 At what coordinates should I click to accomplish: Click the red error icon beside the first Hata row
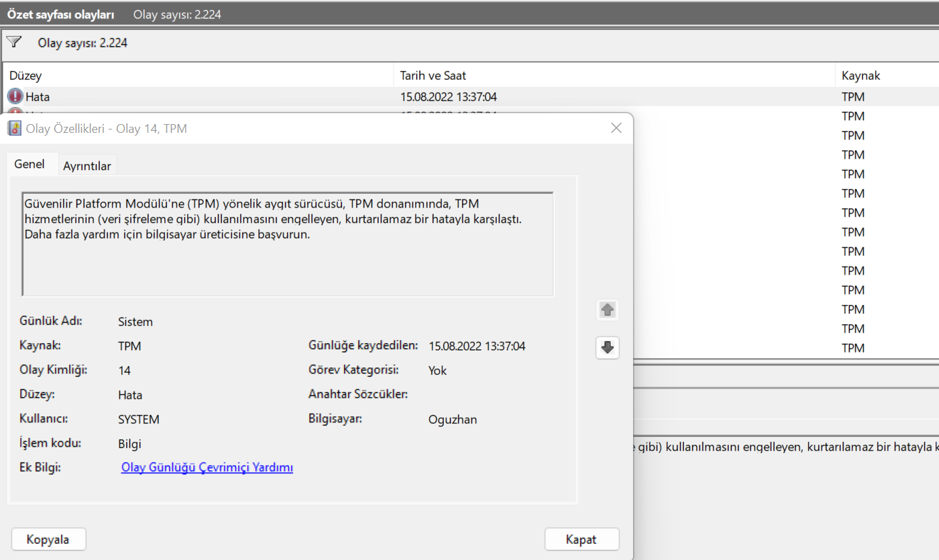click(x=15, y=96)
